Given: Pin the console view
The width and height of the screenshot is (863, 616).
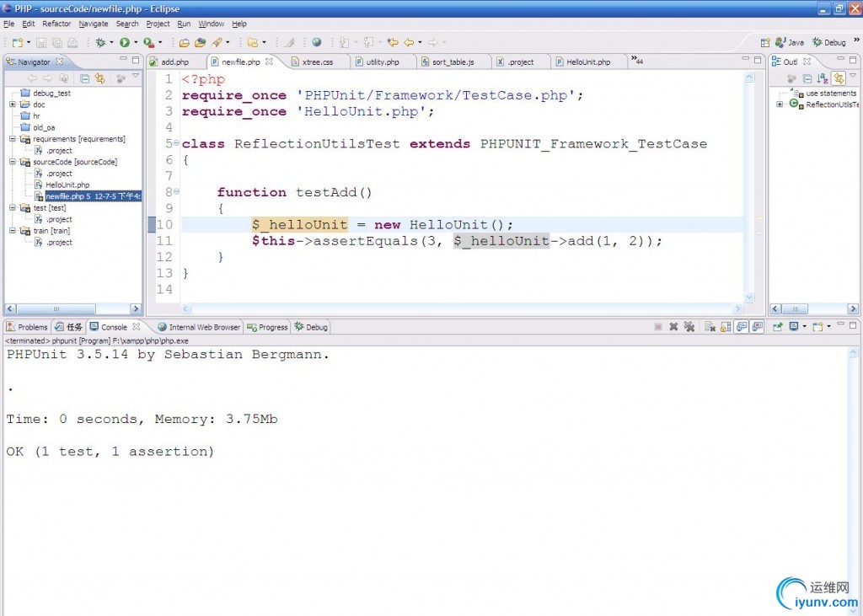Looking at the screenshot, I should tap(777, 327).
